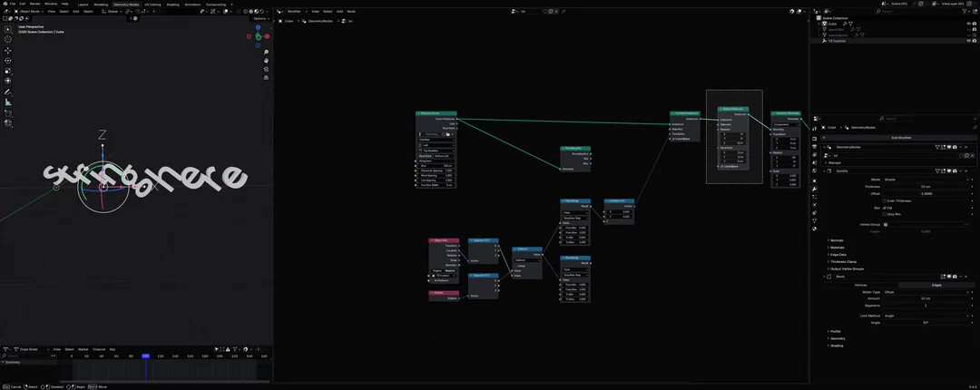Select the Cursor tool in viewport toolbar
Viewport: 980px width, 390px height.
point(8,39)
